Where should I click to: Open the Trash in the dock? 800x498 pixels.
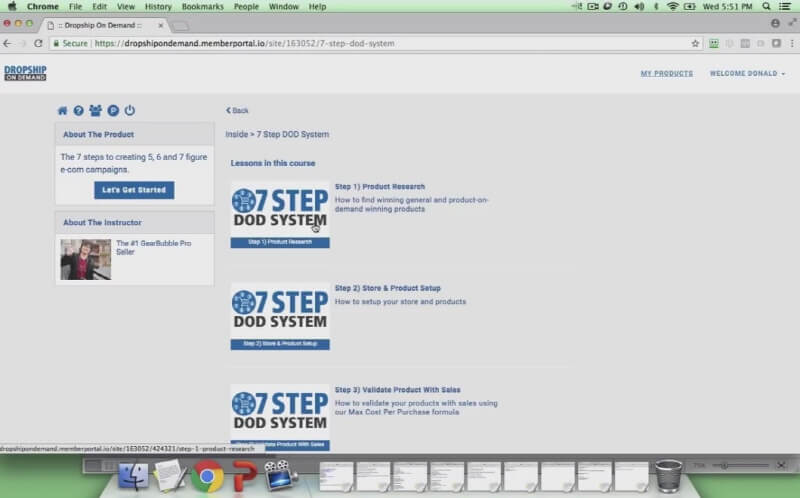668,475
